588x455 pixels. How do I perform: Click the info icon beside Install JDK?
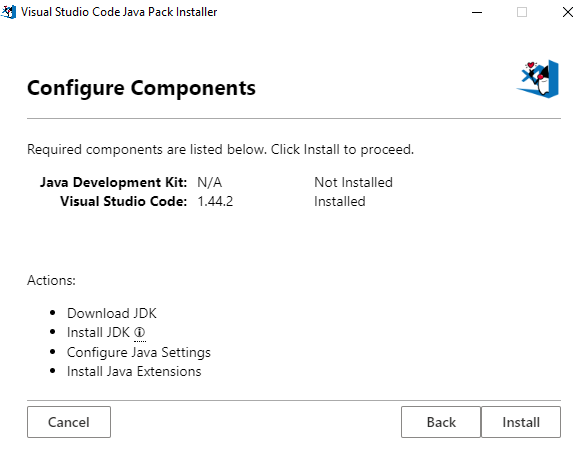click(x=140, y=332)
